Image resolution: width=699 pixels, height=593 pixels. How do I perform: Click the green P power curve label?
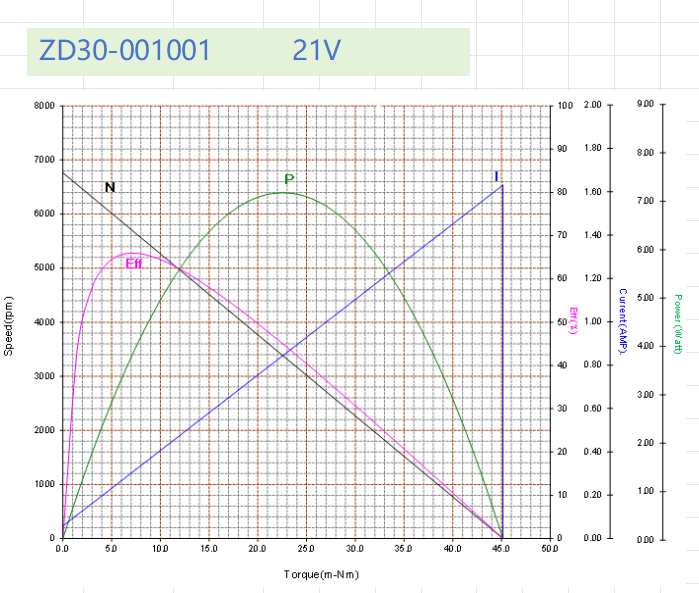289,180
